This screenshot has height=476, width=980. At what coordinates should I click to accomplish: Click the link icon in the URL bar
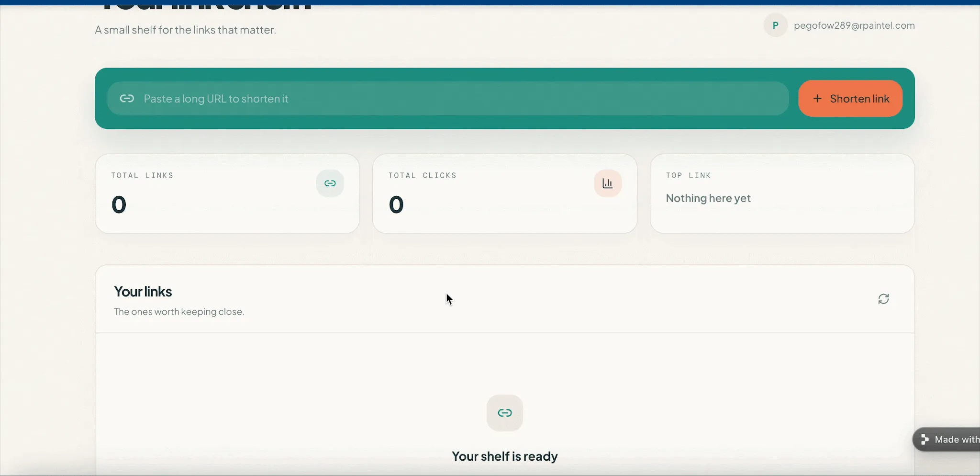(127, 99)
